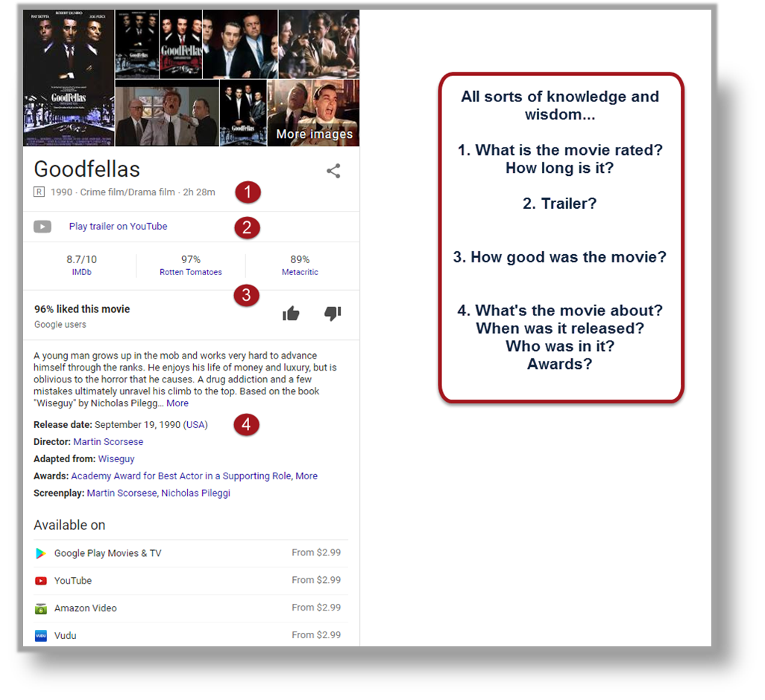765x700 pixels.
Task: Click the Google Play Movies & TV icon
Action: click(41, 553)
